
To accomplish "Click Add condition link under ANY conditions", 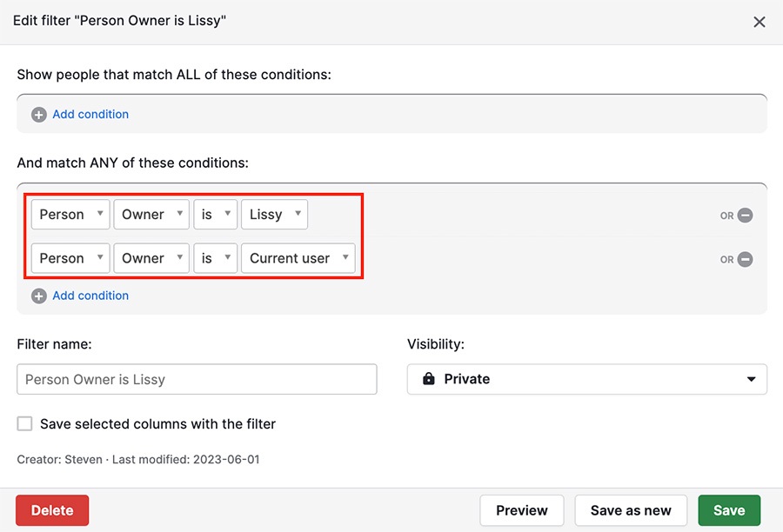I will click(x=90, y=296).
